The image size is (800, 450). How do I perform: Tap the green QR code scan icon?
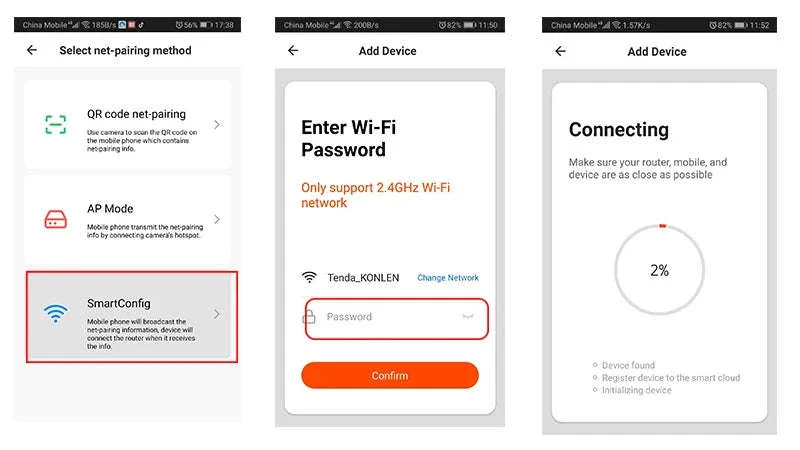(x=56, y=124)
